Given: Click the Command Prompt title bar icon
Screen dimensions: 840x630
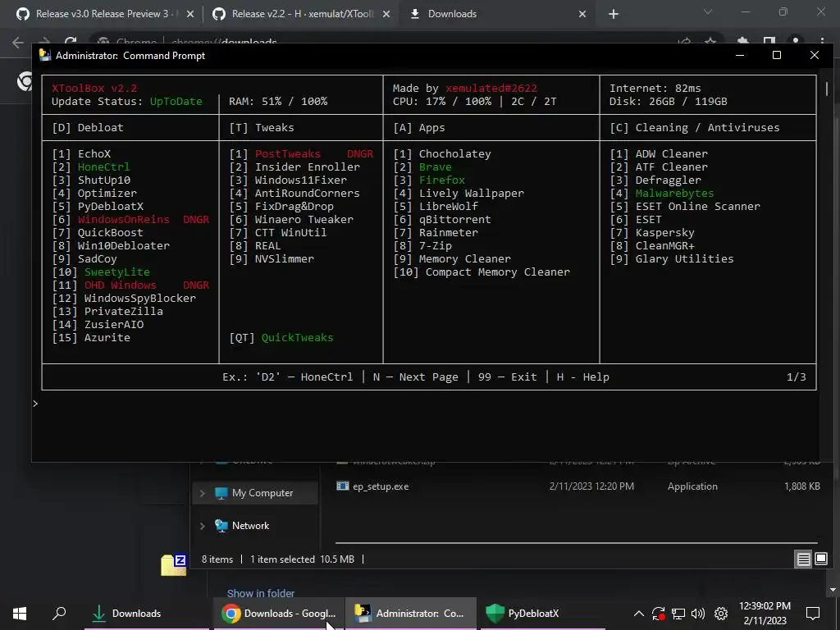Looking at the screenshot, I should coord(46,55).
